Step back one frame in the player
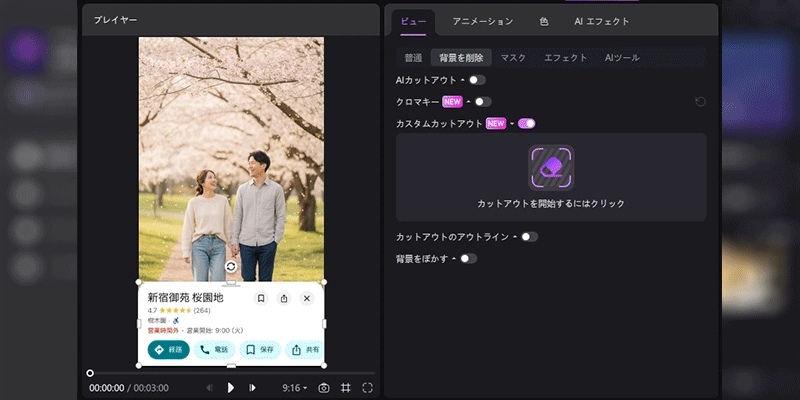Screen dimensions: 800x400 pos(209,388)
